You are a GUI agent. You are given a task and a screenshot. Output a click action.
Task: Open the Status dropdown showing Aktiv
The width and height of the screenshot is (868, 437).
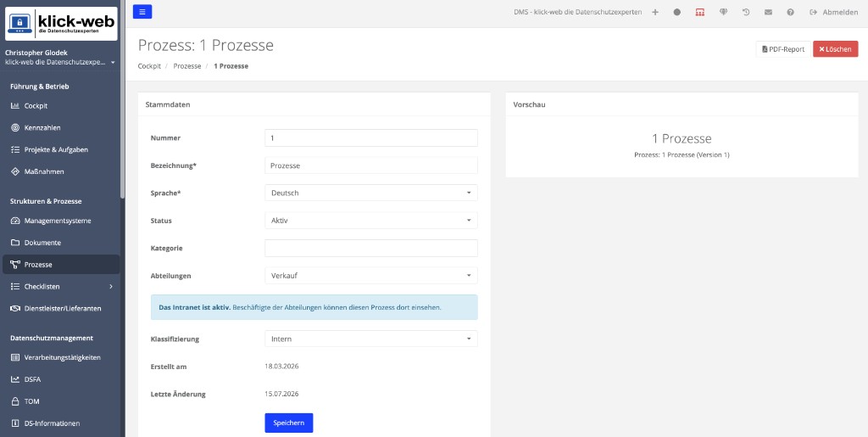coord(371,221)
